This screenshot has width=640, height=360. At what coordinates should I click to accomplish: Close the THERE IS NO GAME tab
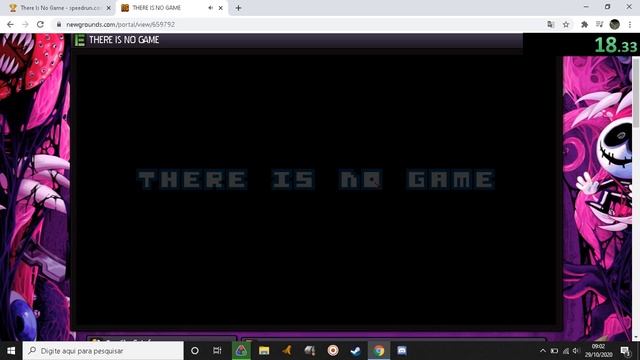click(221, 8)
